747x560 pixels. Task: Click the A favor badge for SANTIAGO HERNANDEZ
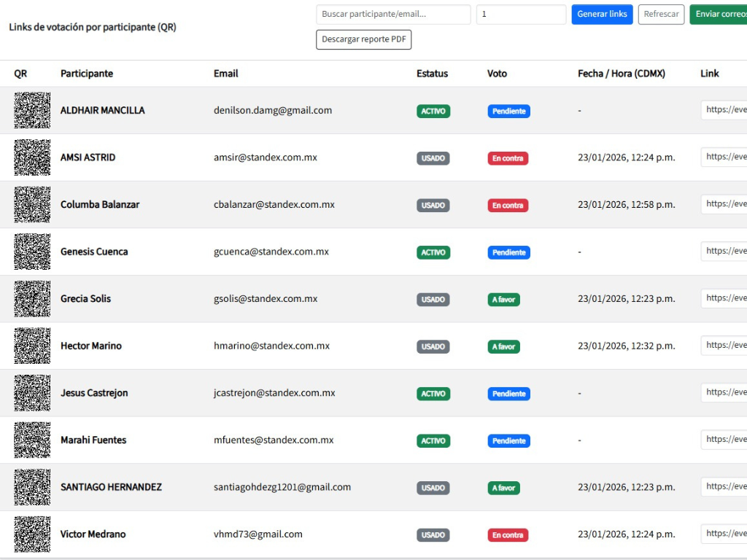(503, 488)
